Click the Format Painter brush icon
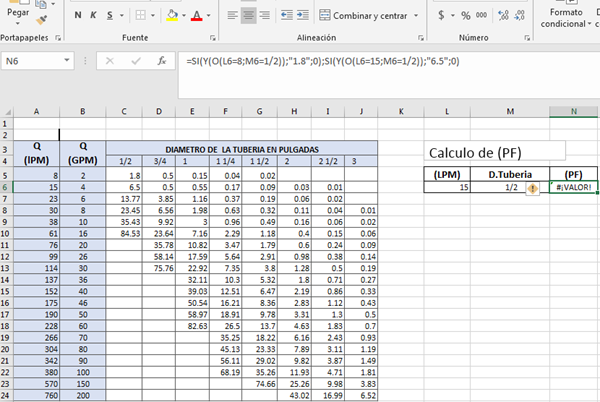600x402 pixels. pyautogui.click(x=41, y=18)
